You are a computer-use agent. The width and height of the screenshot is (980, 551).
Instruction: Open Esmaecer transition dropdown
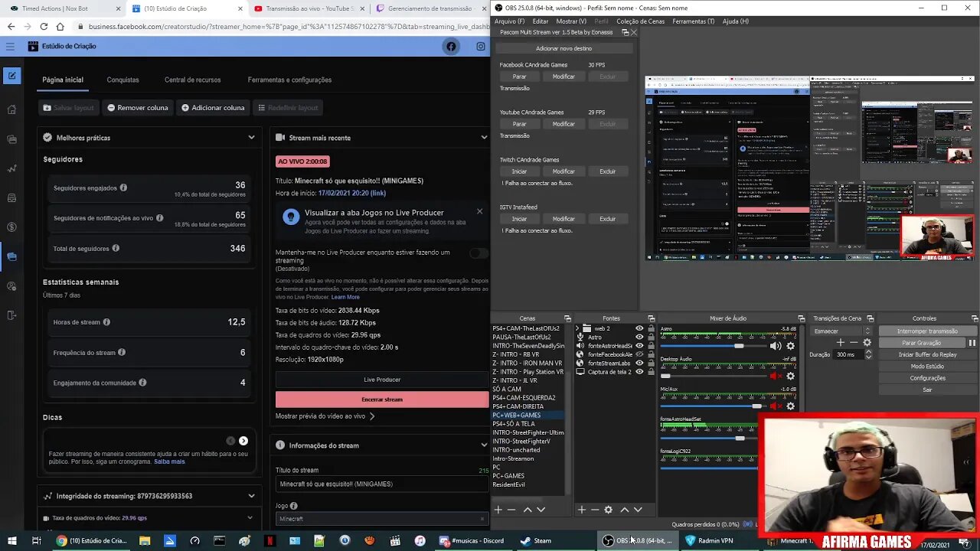(842, 331)
